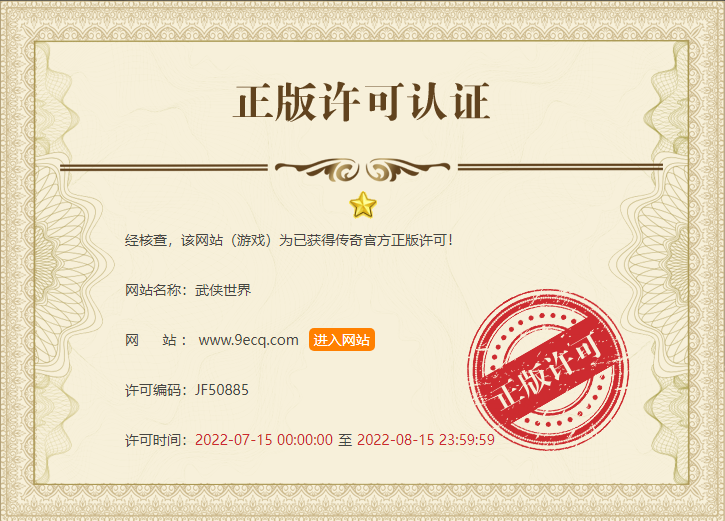
Task: Click the left horizontal divider line
Action: (x=164, y=167)
